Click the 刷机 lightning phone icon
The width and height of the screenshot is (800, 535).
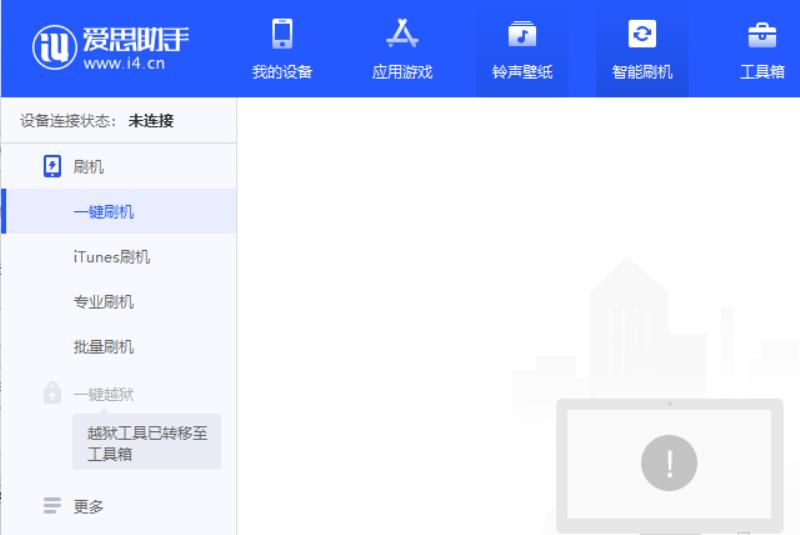pyautogui.click(x=52, y=166)
